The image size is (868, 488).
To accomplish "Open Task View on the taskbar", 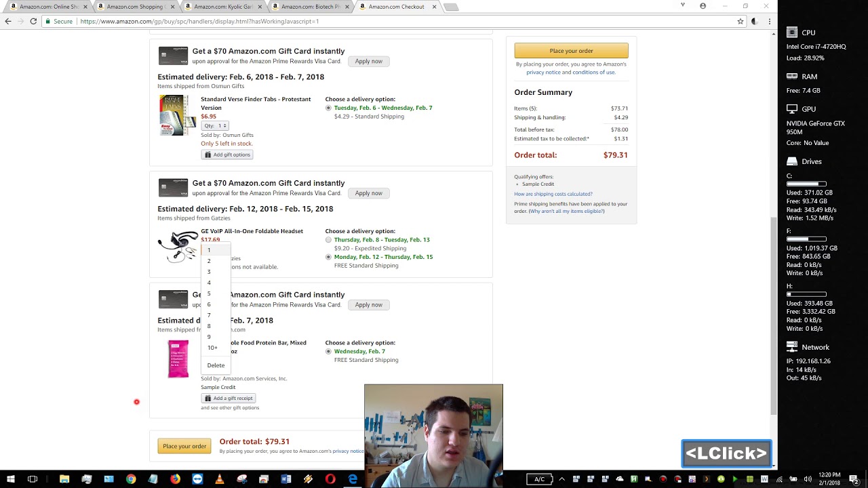I will click(x=33, y=479).
